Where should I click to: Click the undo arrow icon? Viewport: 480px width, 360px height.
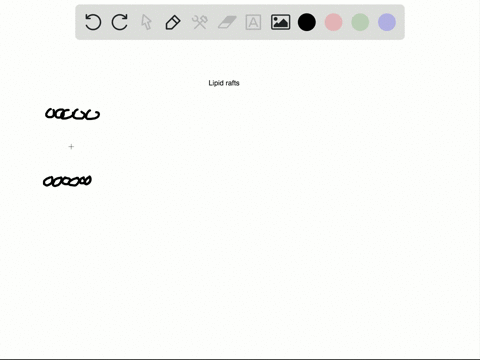93,22
